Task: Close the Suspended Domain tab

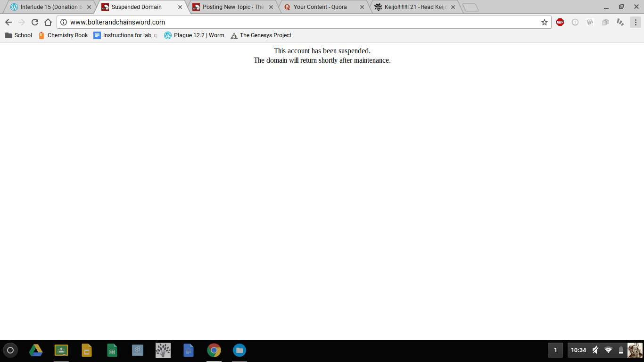Action: (x=180, y=7)
